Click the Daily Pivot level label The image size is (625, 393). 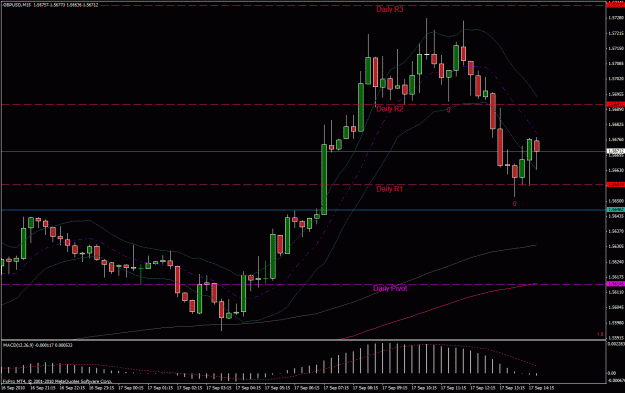point(390,288)
